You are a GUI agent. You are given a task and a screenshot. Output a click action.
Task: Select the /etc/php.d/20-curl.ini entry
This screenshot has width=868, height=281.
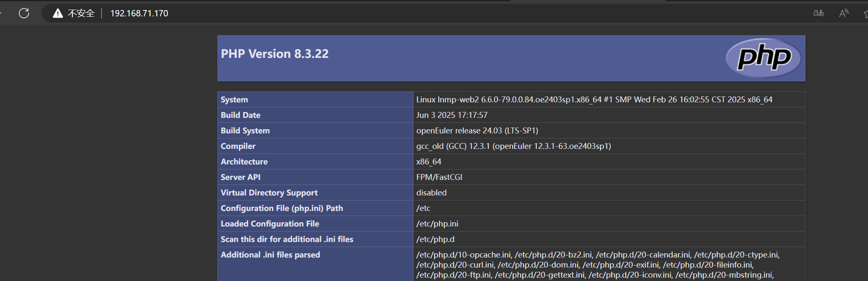[455, 265]
